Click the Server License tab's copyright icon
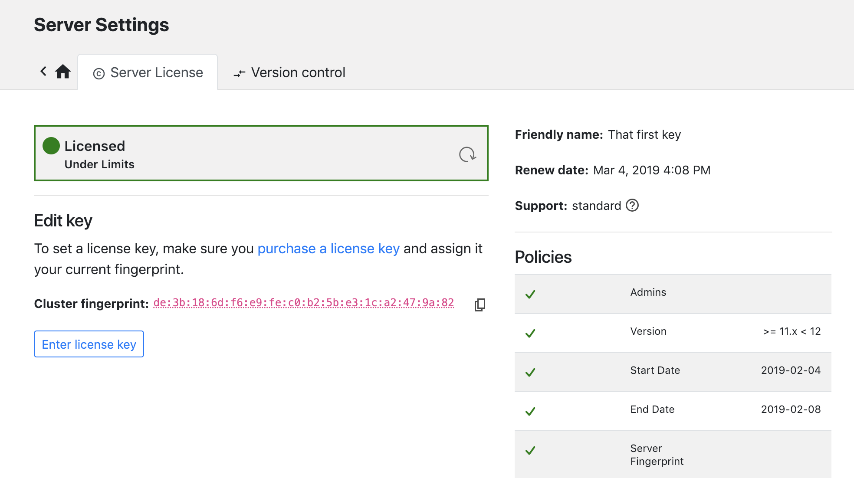Screen dimensions: 854x504 pyautogui.click(x=99, y=74)
